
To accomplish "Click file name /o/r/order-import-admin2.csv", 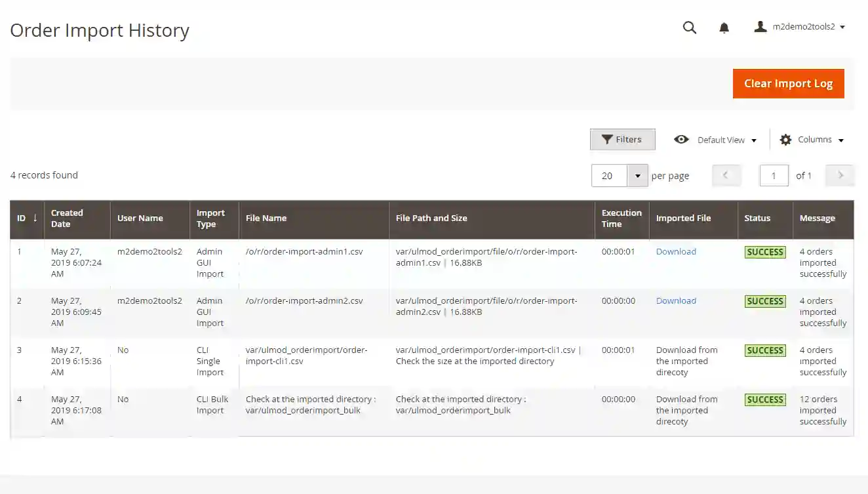I will pos(304,300).
